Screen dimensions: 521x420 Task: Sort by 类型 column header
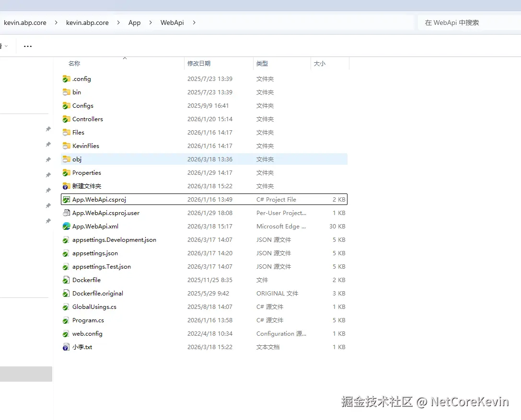point(262,63)
